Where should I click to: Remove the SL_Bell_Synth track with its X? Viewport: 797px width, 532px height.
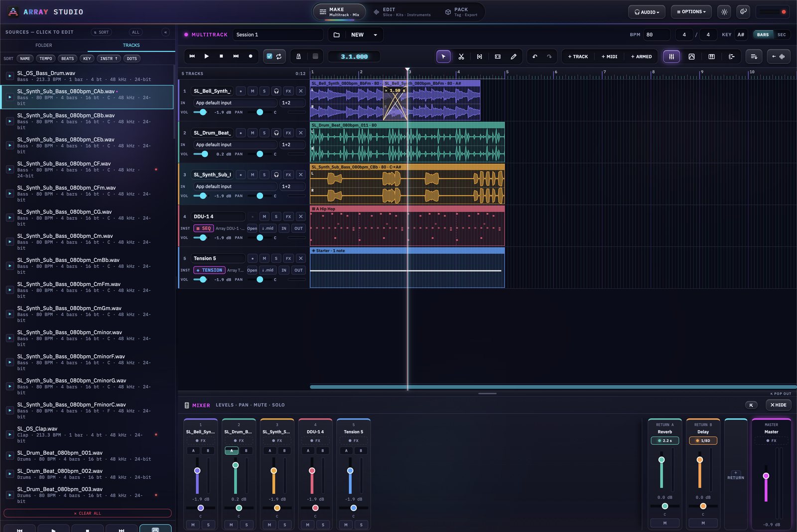pyautogui.click(x=300, y=91)
